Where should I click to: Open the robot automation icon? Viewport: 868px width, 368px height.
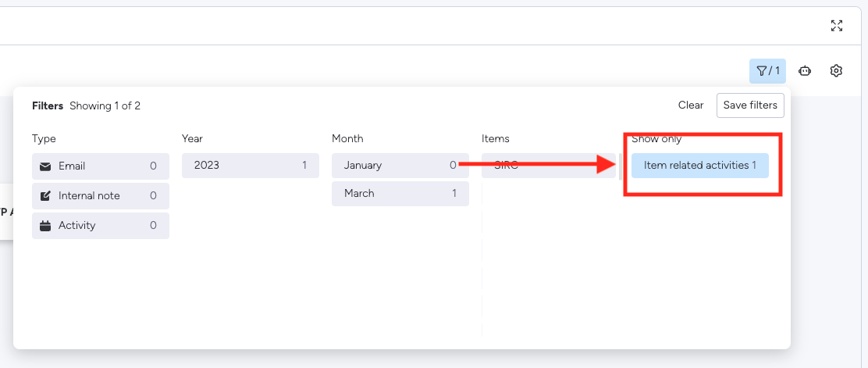click(804, 71)
